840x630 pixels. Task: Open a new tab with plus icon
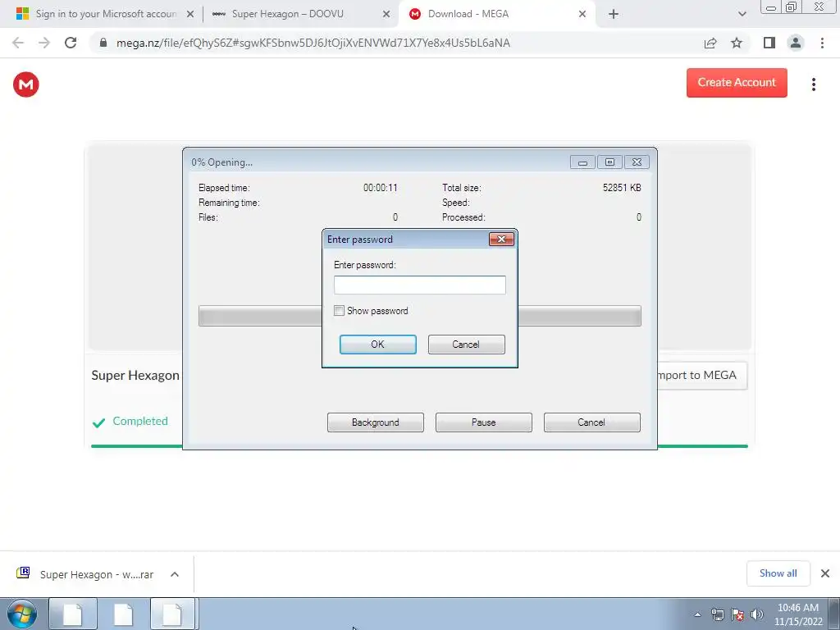[614, 14]
